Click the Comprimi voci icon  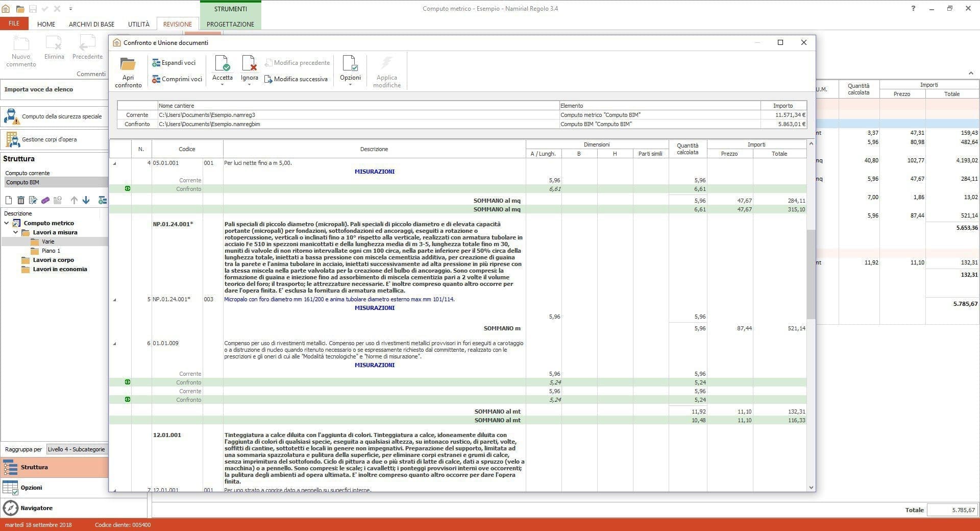(x=156, y=79)
